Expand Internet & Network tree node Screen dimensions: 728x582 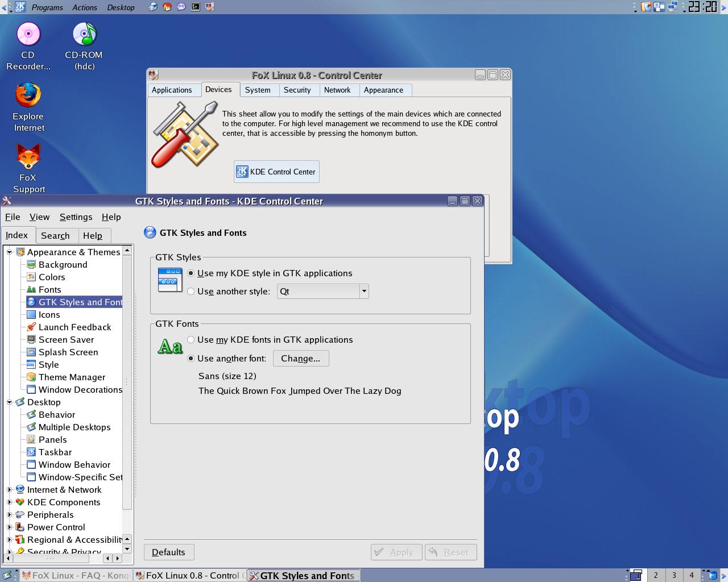point(10,490)
